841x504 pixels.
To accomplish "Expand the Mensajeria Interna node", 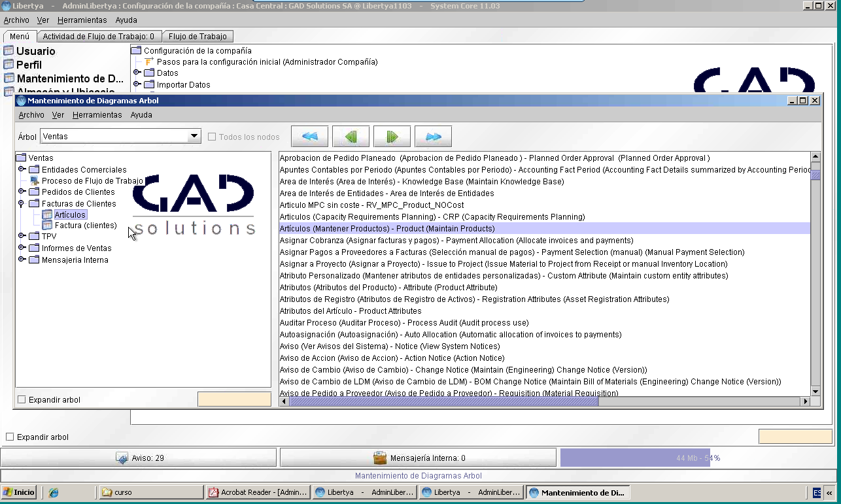I will point(22,260).
